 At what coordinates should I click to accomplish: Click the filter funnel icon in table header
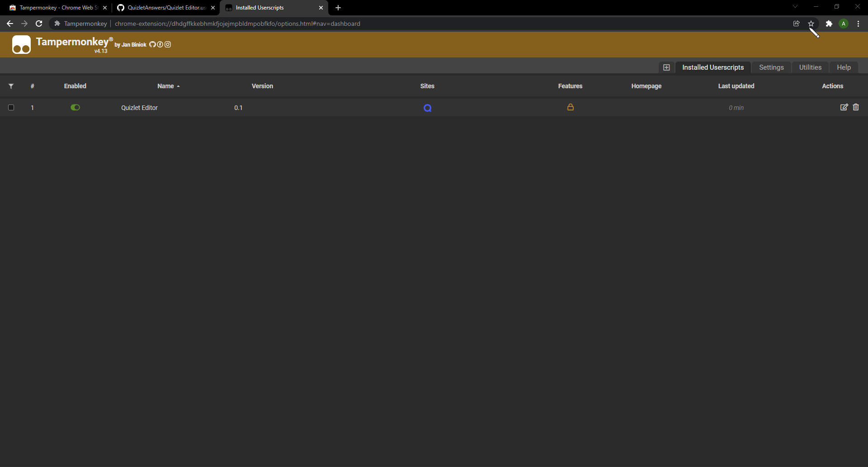pos(11,86)
